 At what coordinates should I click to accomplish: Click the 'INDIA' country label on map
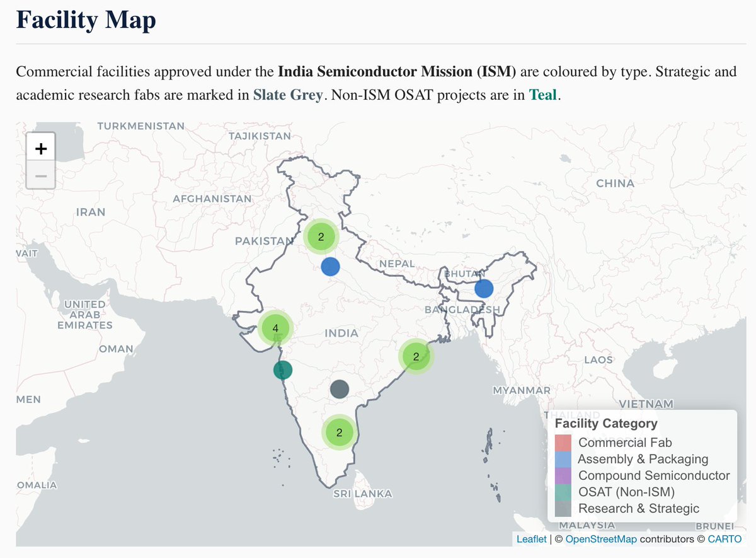coord(342,334)
